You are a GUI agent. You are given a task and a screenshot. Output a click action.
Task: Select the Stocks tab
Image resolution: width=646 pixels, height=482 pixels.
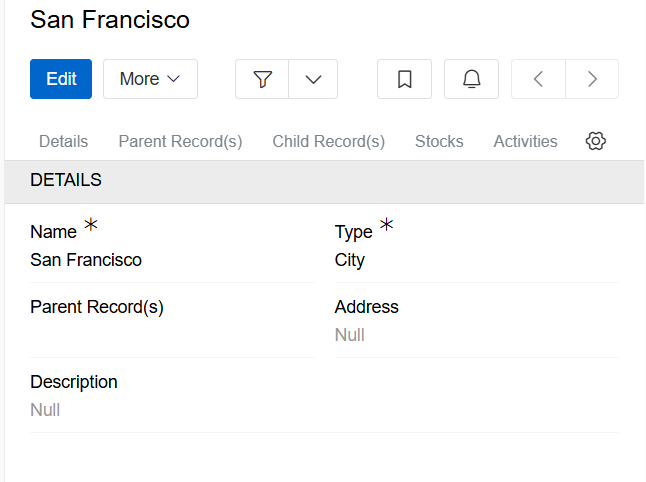click(439, 142)
